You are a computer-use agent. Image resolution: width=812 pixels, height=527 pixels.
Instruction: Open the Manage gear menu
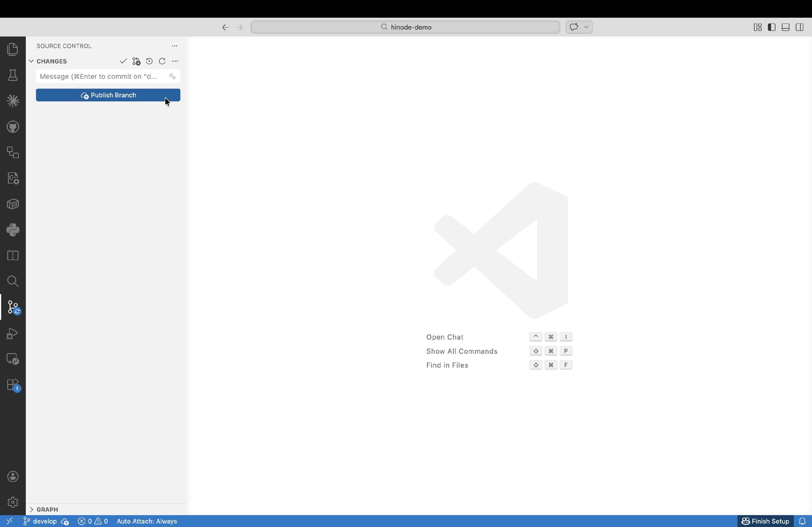point(13,502)
